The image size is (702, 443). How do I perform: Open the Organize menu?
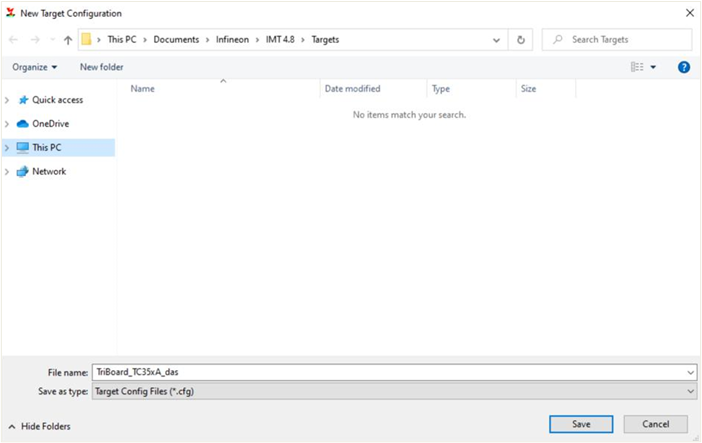tap(34, 67)
